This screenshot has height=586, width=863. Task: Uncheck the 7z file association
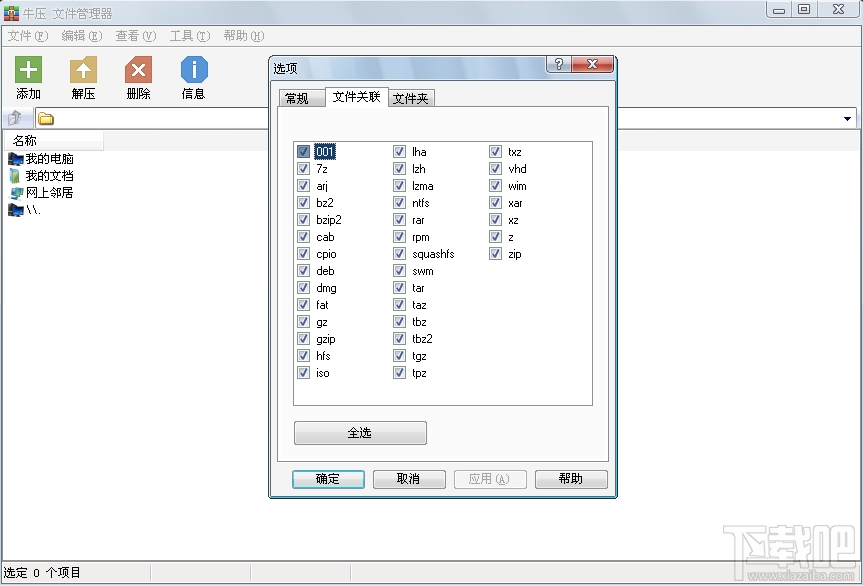(x=303, y=168)
